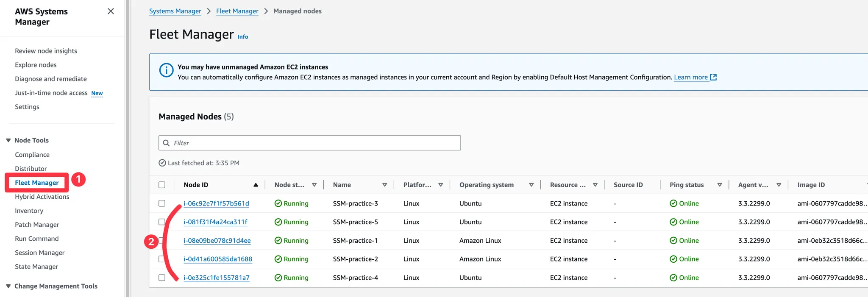Click Running status icon for SSM-practice-1

tap(278, 241)
